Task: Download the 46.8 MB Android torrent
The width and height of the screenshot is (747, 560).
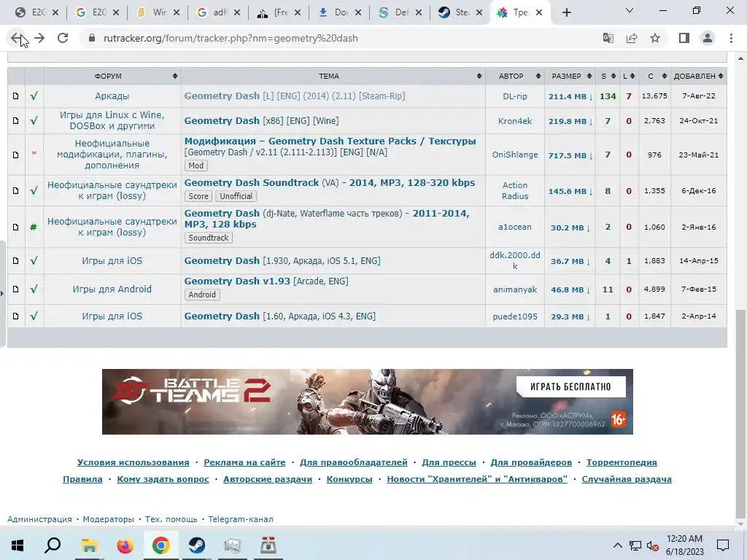Action: (x=570, y=289)
